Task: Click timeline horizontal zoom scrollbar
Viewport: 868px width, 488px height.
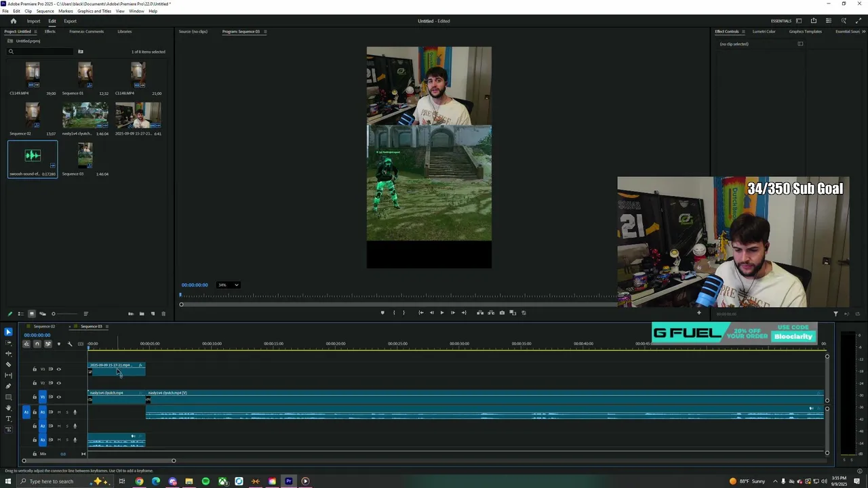Action: click(98, 461)
